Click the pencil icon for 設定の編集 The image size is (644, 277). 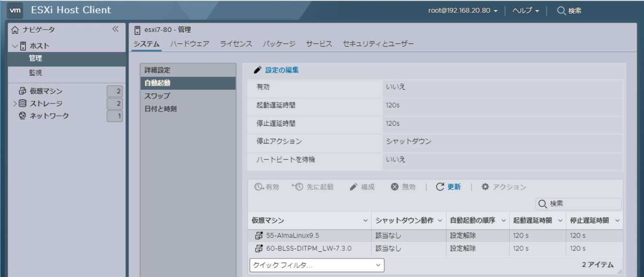click(258, 70)
